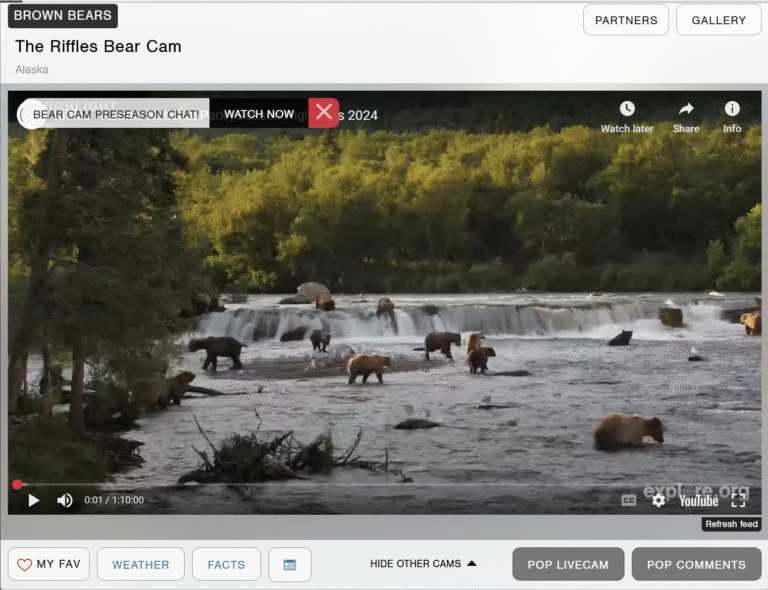Add cam to MY FAV
This screenshot has width=768, height=590.
coord(48,564)
